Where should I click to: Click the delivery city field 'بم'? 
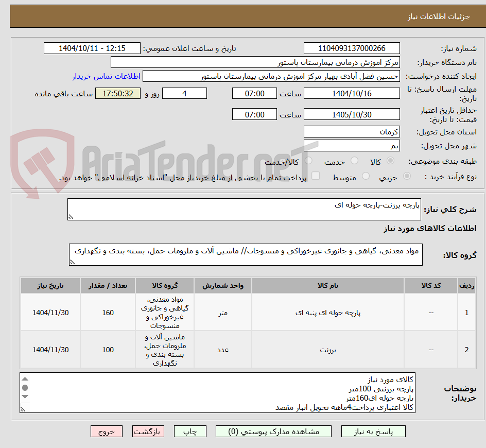[x=352, y=146]
